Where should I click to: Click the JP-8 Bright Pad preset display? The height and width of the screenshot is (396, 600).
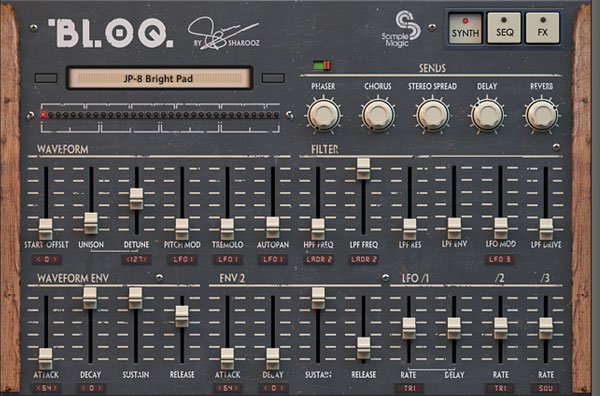click(x=159, y=78)
